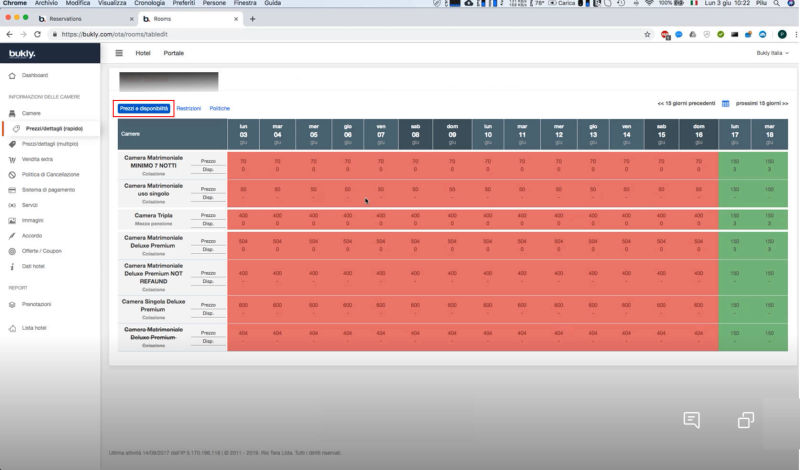Go to prossimi 15 giorni

(x=762, y=104)
